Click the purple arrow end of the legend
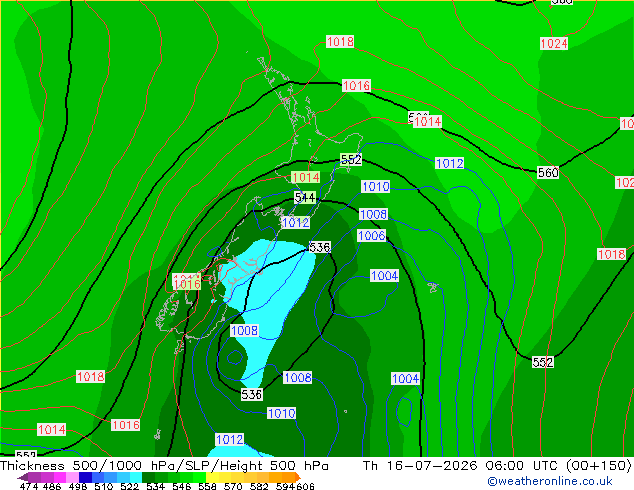The height and width of the screenshot is (490, 634). 22,477
